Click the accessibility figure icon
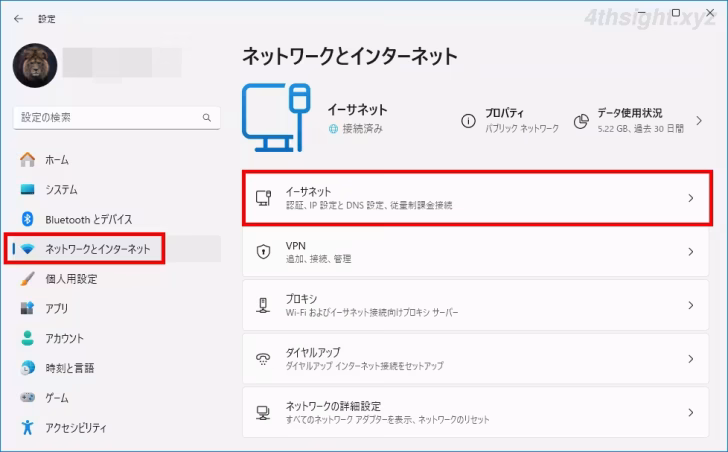The width and height of the screenshot is (728, 452). [x=27, y=427]
